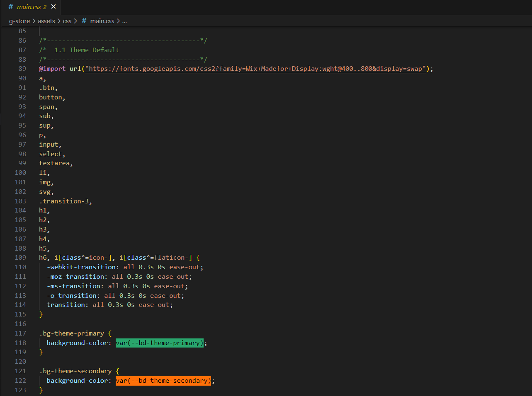Click the i[class^=flaticon-] selector
Viewport: 532px width, 396px height.
pyautogui.click(x=156, y=258)
